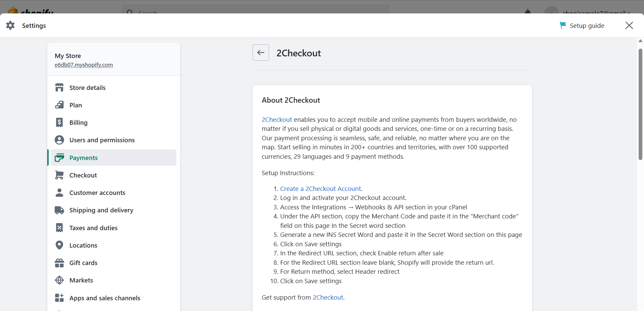Open Markets settings
This screenshot has width=644, height=311.
click(114, 280)
